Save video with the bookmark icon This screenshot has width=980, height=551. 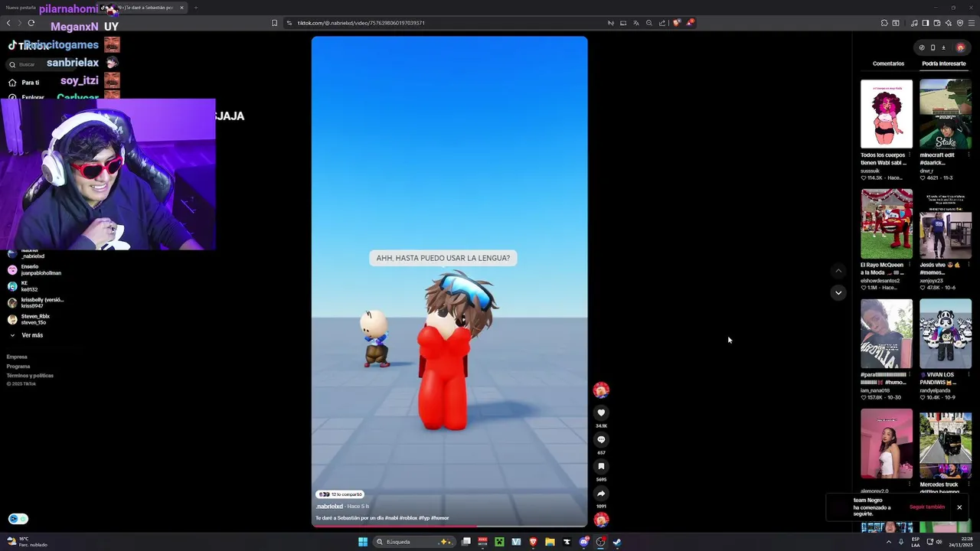coord(601,466)
